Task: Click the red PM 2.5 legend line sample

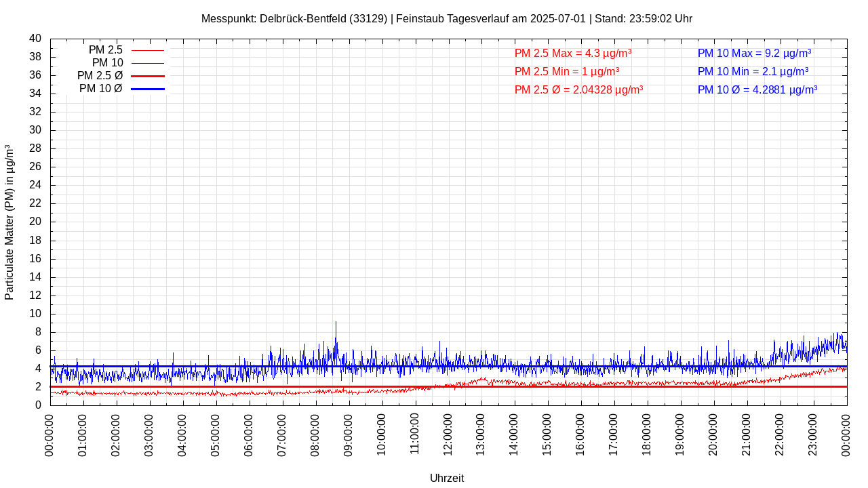Action: pos(147,50)
